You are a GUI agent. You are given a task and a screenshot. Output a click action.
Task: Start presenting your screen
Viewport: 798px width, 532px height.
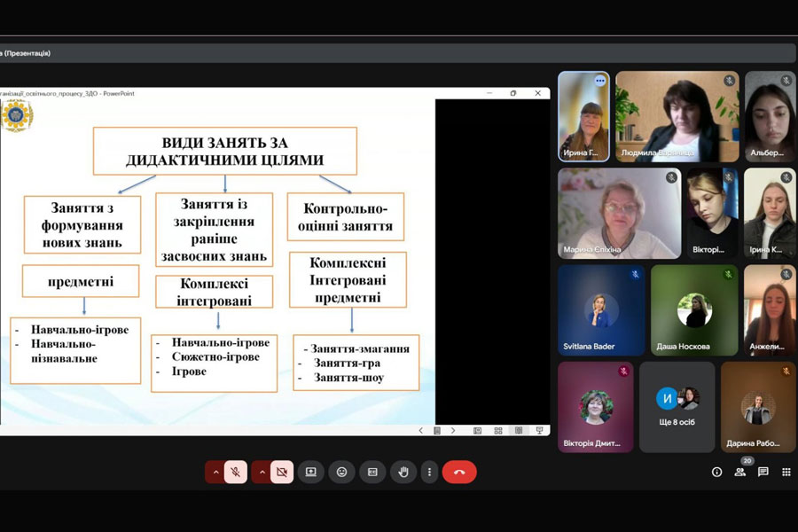point(311,472)
